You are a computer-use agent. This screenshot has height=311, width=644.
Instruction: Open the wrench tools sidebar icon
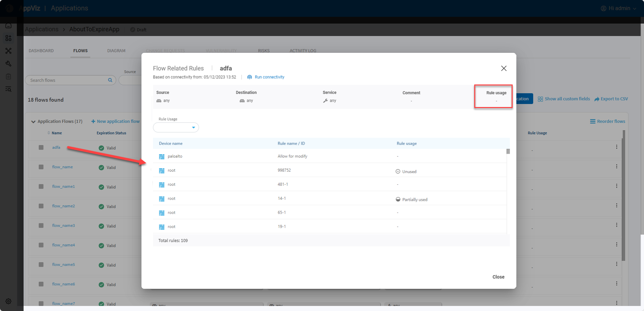coord(8,64)
